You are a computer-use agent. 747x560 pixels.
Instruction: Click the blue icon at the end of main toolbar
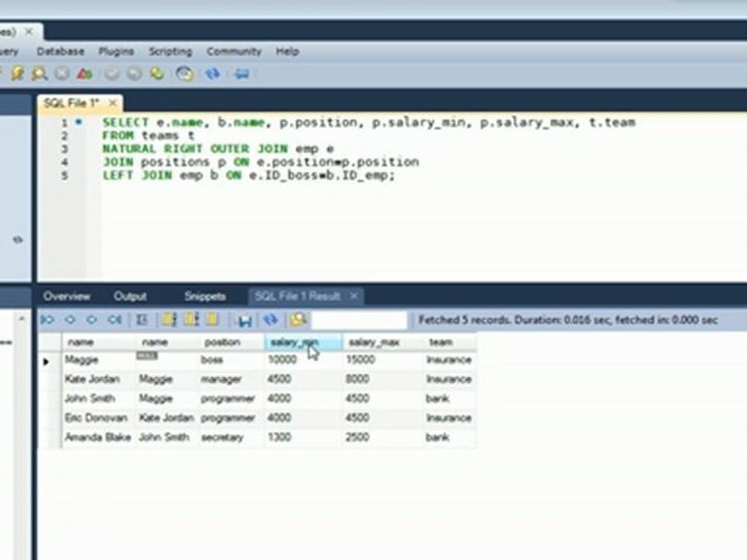pos(242,74)
